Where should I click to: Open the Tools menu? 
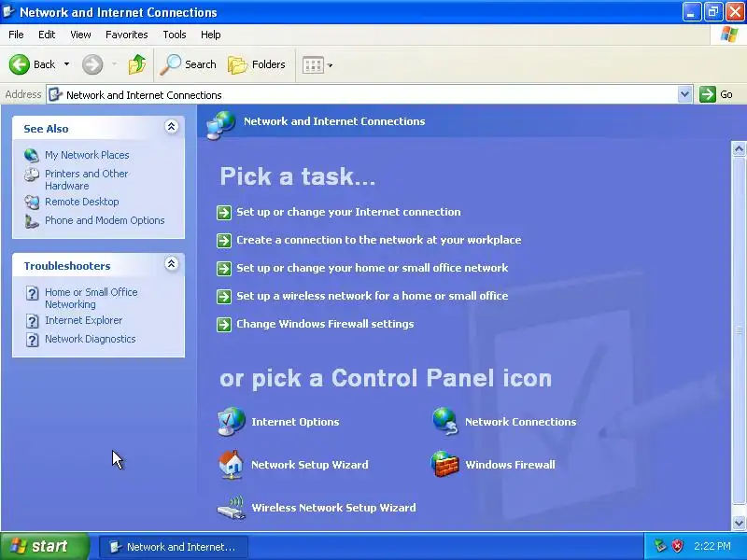175,35
